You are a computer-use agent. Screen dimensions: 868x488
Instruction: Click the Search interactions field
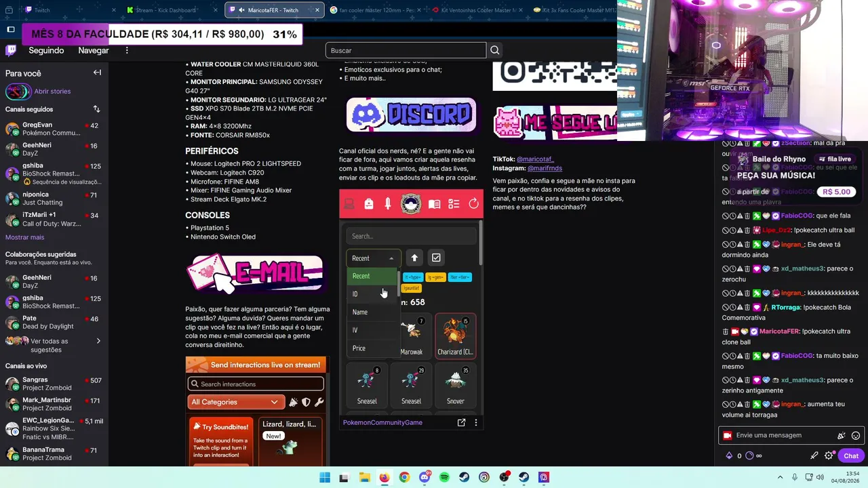(256, 384)
